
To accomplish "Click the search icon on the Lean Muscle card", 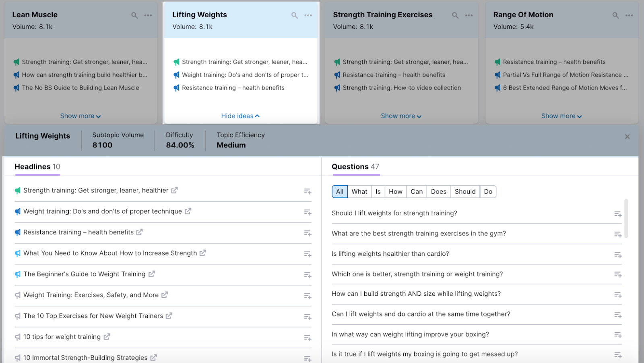I will click(x=134, y=15).
